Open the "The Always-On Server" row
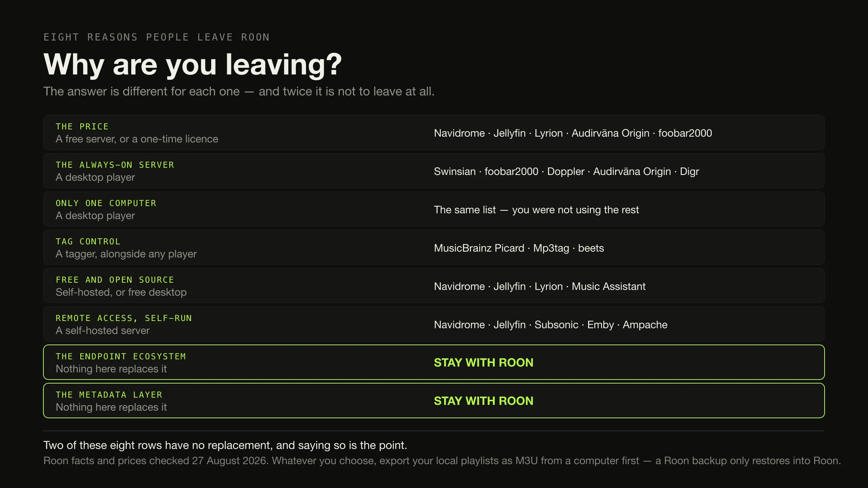868x488 pixels. pyautogui.click(x=434, y=171)
